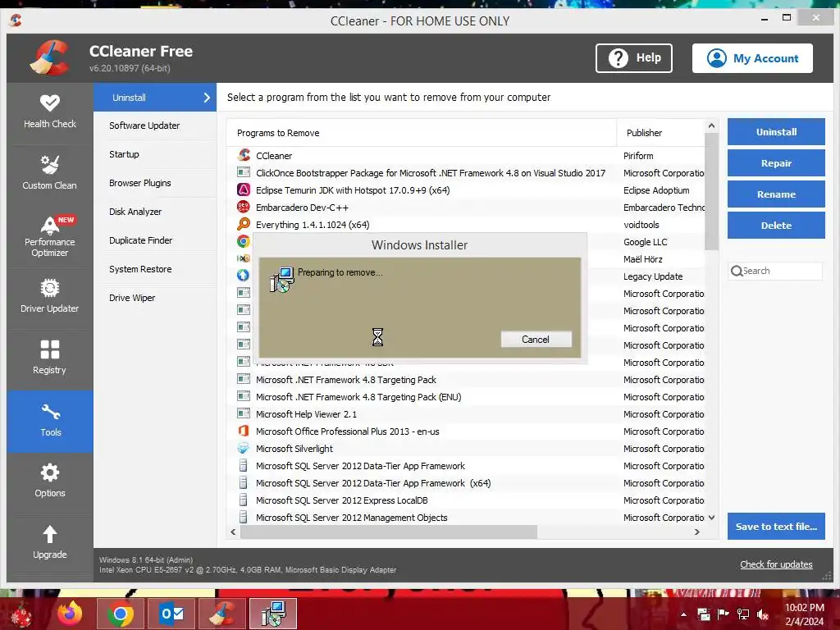This screenshot has width=840, height=630.
Task: Click the horizontal scrollbar thumb
Action: [388, 532]
